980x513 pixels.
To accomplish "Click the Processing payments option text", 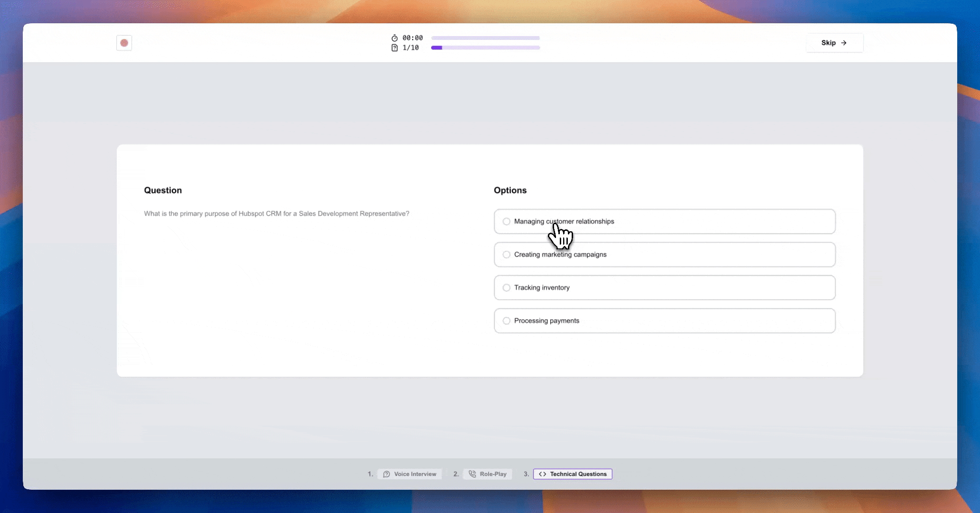I will (547, 321).
